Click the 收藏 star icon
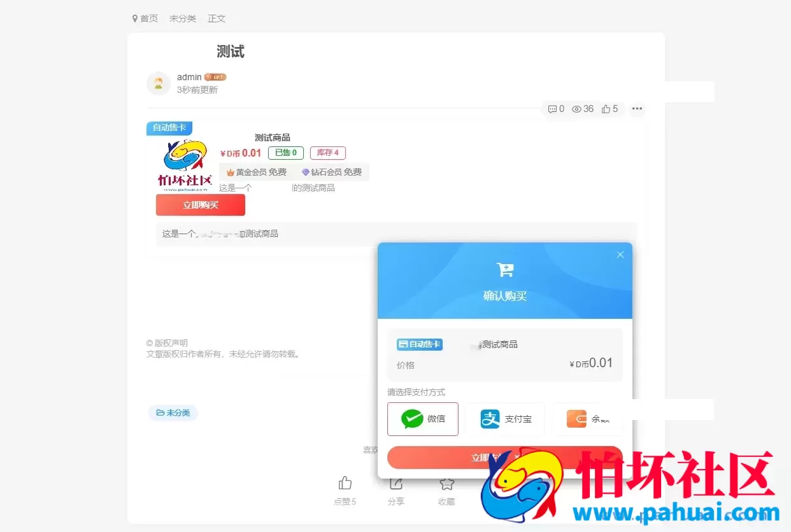This screenshot has width=791, height=532. coord(447,483)
